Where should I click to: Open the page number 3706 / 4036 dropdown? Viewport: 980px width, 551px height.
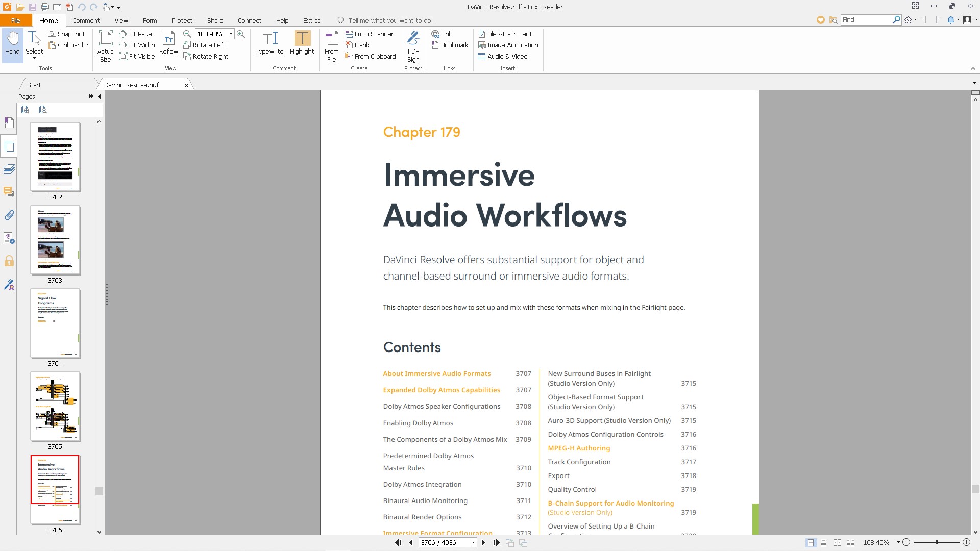point(473,543)
